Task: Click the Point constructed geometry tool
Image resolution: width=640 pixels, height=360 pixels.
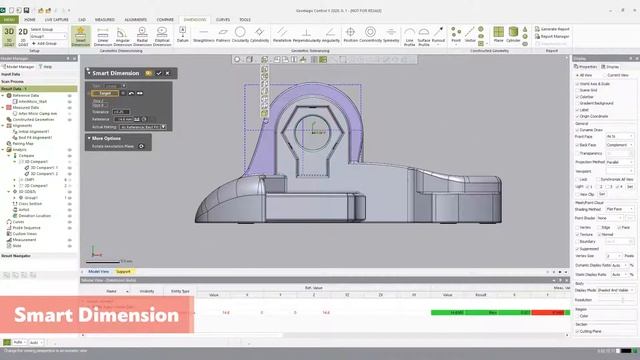Action: pyautogui.click(x=456, y=35)
